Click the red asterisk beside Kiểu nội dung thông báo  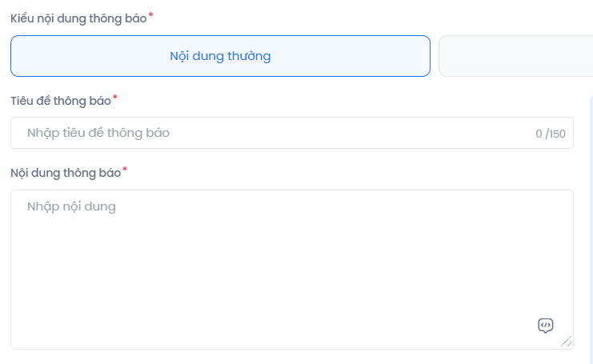(150, 14)
